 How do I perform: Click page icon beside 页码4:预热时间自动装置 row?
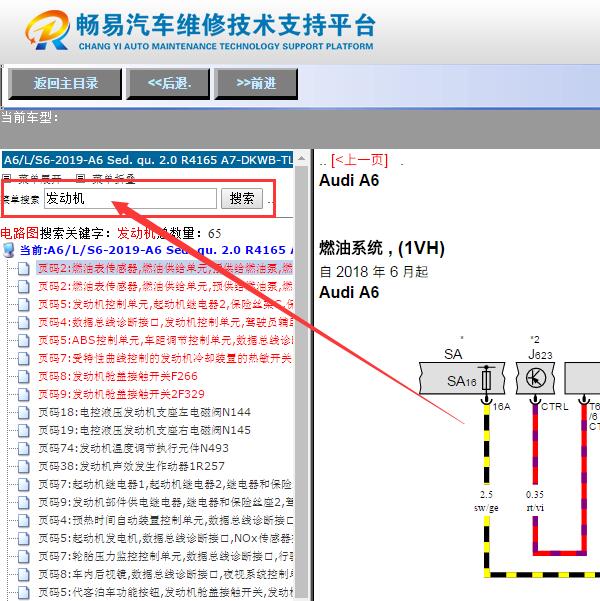(x=23, y=521)
